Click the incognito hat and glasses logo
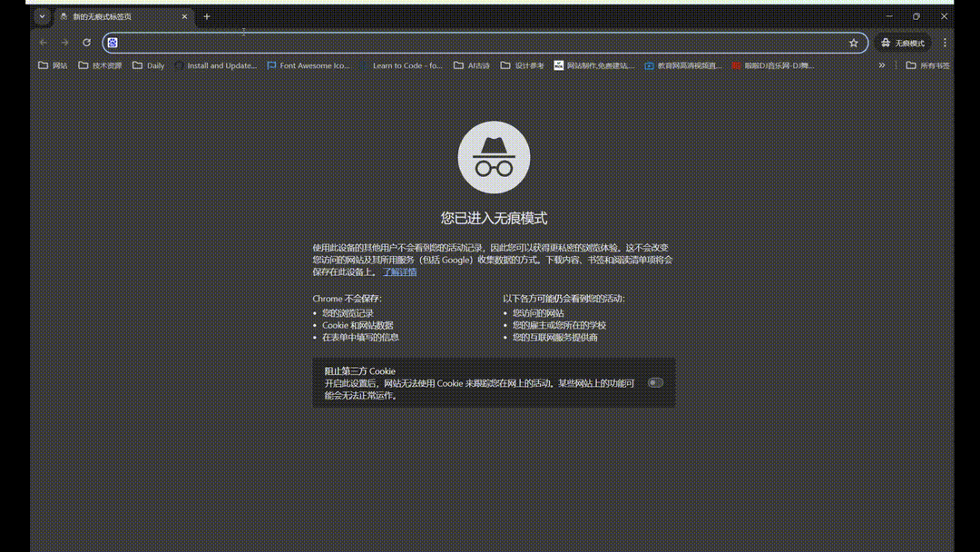980x552 pixels. point(494,157)
